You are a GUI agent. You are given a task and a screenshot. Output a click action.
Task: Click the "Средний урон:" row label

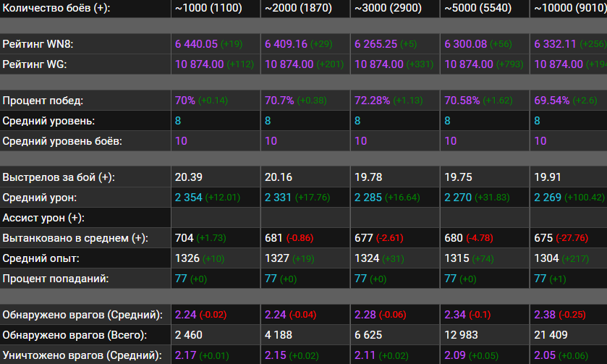(40, 198)
